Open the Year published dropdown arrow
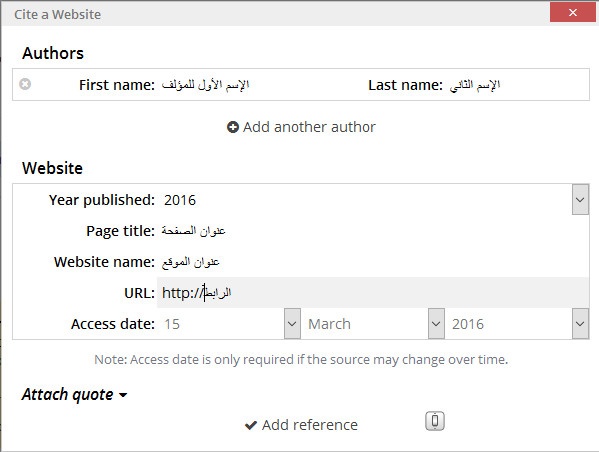This screenshot has width=599, height=452. click(580, 200)
